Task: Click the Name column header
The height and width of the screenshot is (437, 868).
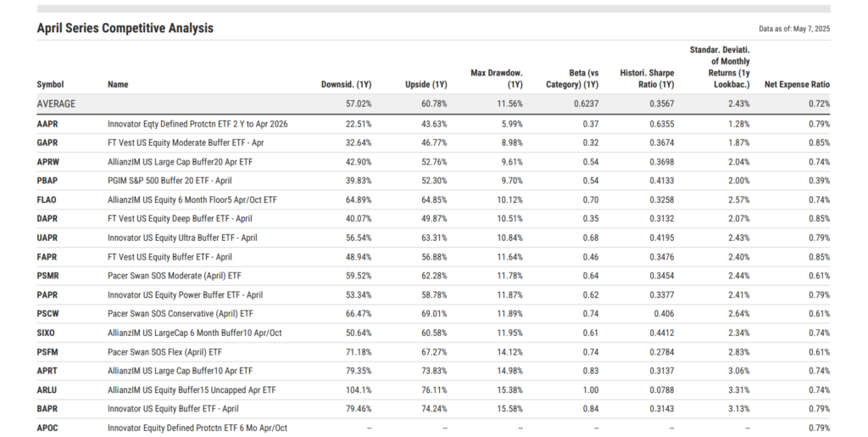Action: pos(118,85)
